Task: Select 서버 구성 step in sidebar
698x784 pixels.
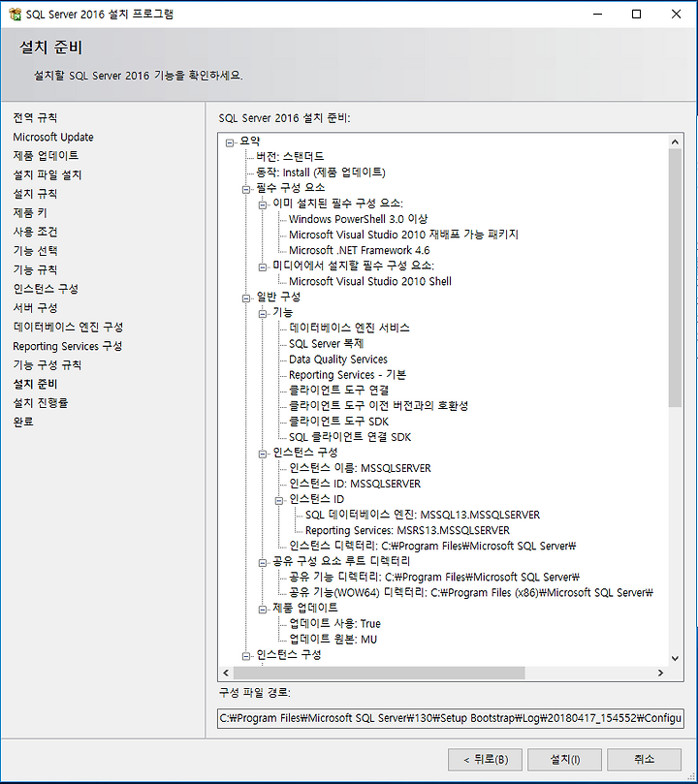Action: [x=35, y=308]
